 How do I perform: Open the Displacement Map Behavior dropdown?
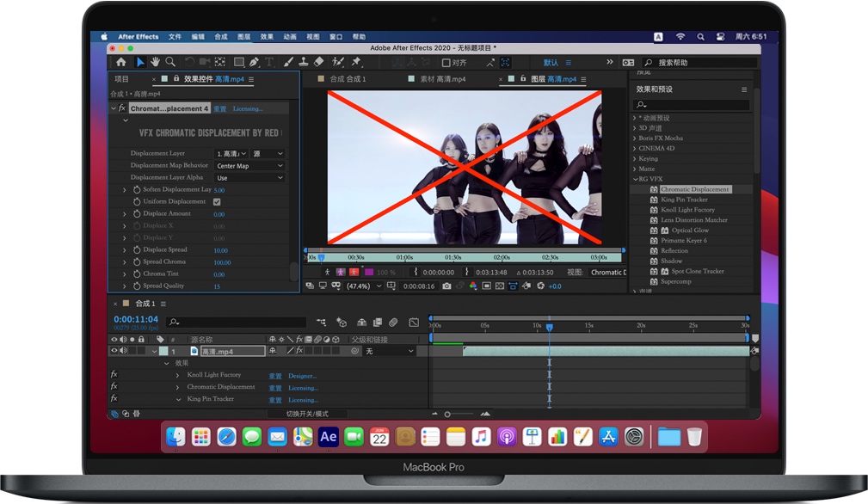(249, 164)
